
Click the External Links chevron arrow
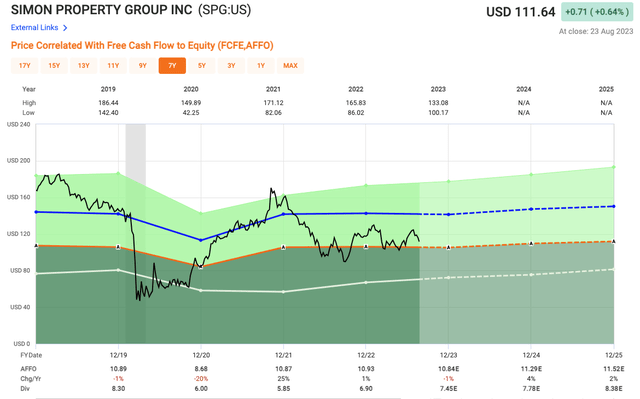pyautogui.click(x=65, y=28)
